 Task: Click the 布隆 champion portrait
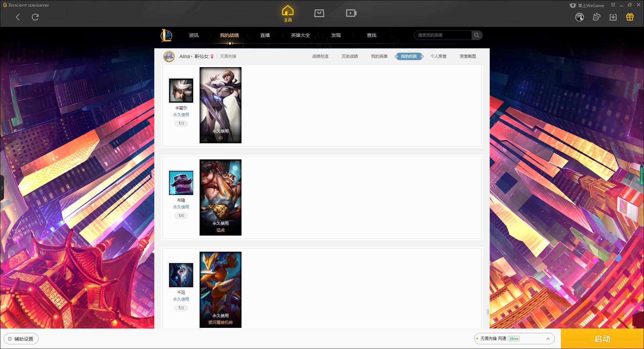(x=181, y=183)
